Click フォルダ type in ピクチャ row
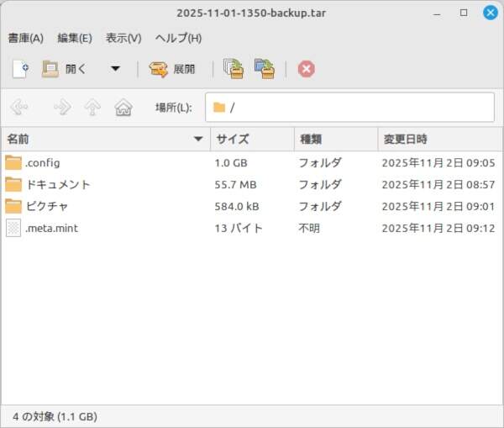Image resolution: width=504 pixels, height=428 pixels. point(320,206)
